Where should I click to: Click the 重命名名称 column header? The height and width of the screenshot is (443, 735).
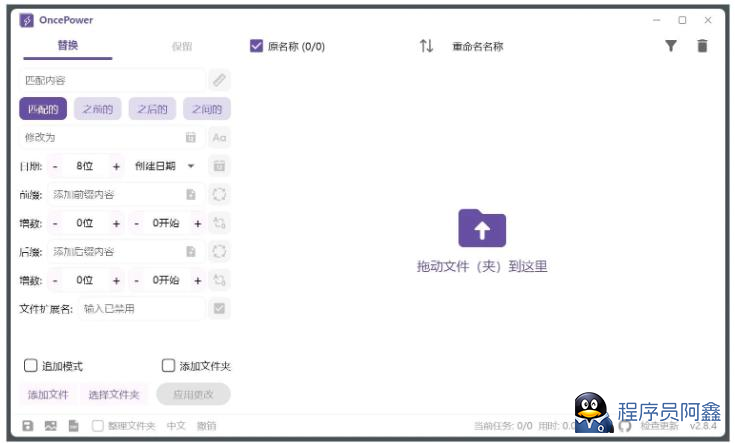coord(478,46)
